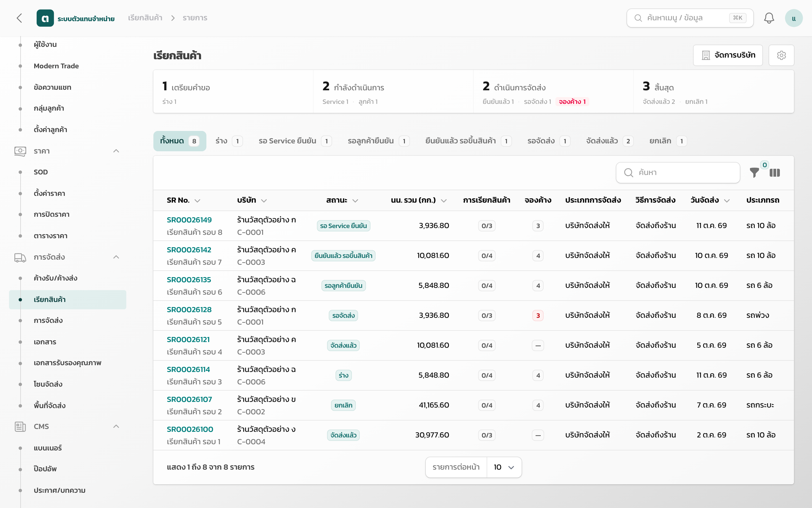
Task: Open the รายการต่อหน้า 10 dropdown
Action: click(504, 467)
